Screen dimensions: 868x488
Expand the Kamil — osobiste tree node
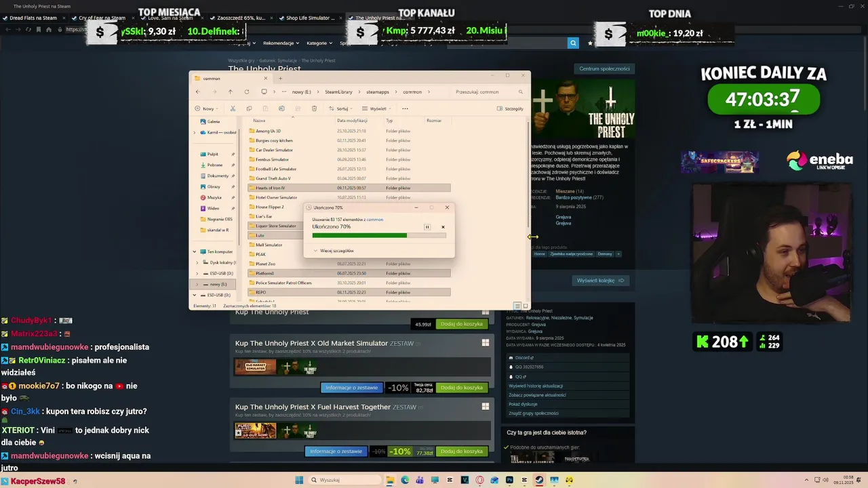tap(195, 132)
